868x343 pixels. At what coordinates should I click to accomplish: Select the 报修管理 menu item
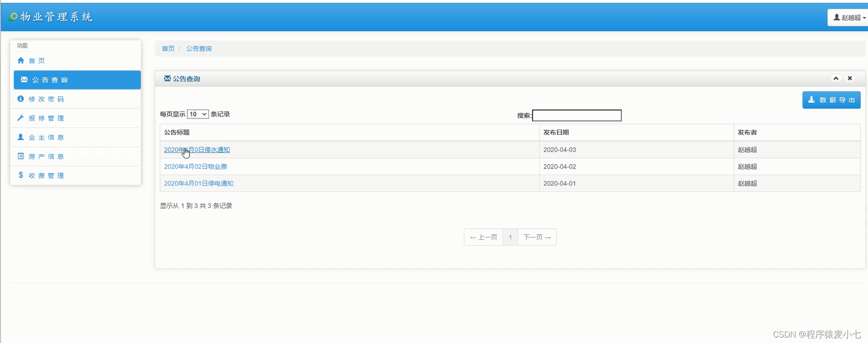point(75,118)
